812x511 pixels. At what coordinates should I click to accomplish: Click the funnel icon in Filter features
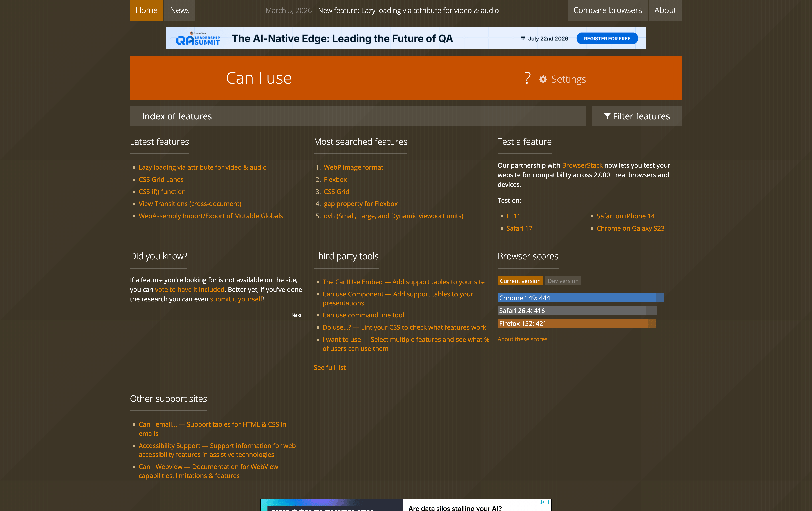tap(607, 116)
